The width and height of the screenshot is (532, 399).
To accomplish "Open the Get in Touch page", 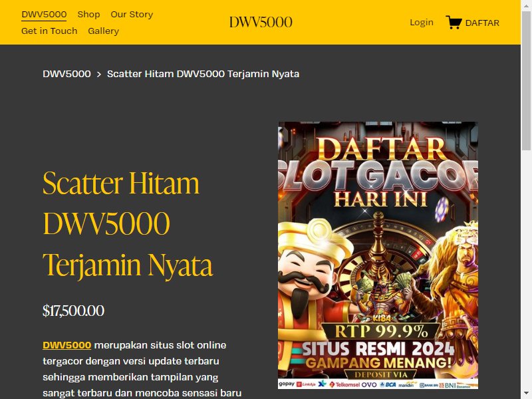I will 49,31.
